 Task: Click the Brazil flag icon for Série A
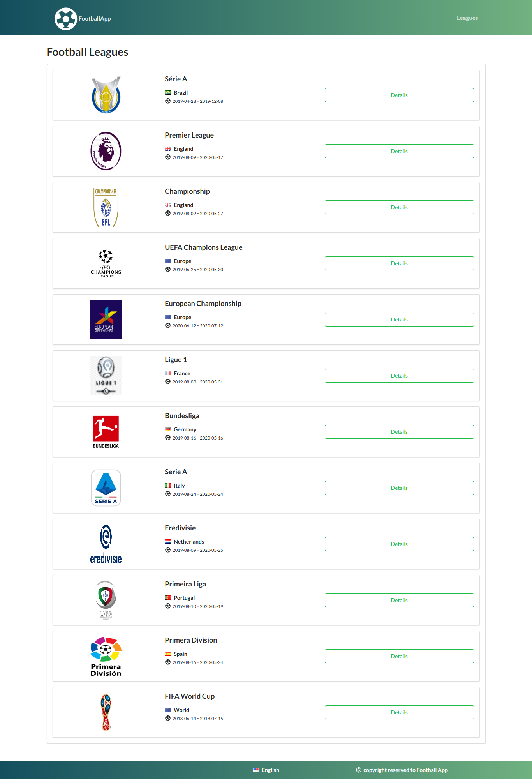click(168, 92)
